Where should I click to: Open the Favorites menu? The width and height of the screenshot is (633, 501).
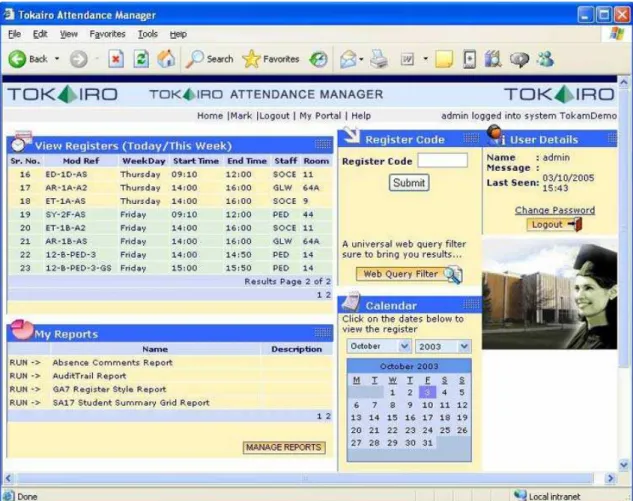tap(107, 34)
